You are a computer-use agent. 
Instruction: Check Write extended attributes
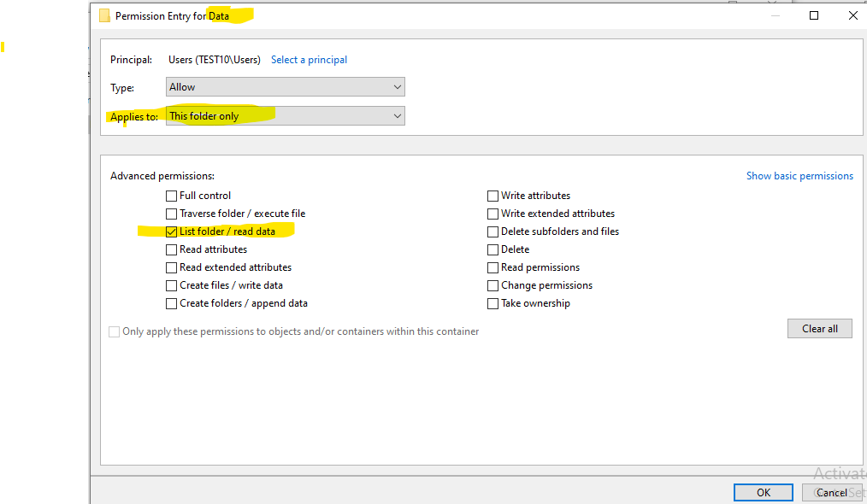[492, 213]
